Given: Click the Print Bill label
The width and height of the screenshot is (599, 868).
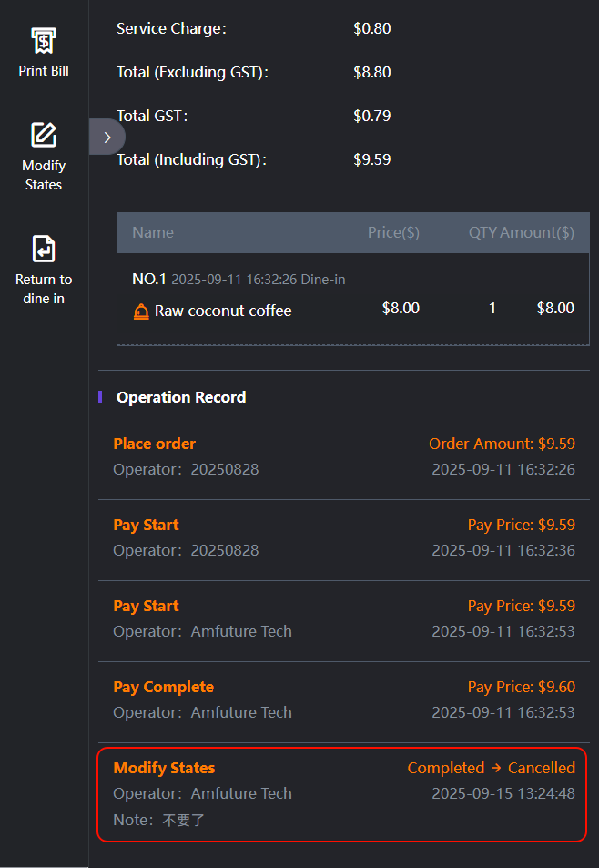Looking at the screenshot, I should click(44, 70).
